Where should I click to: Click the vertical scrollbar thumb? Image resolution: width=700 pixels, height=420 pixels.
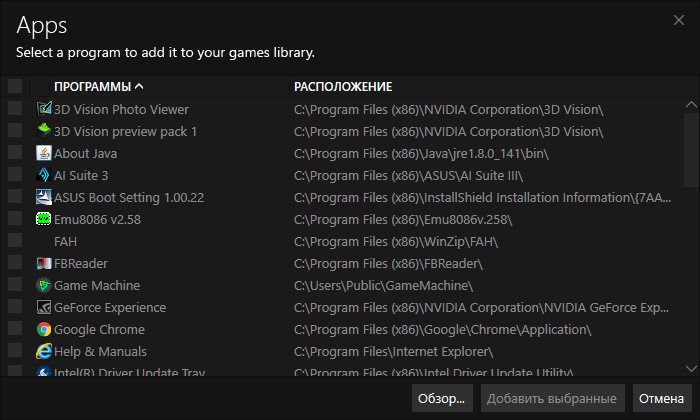pyautogui.click(x=691, y=150)
